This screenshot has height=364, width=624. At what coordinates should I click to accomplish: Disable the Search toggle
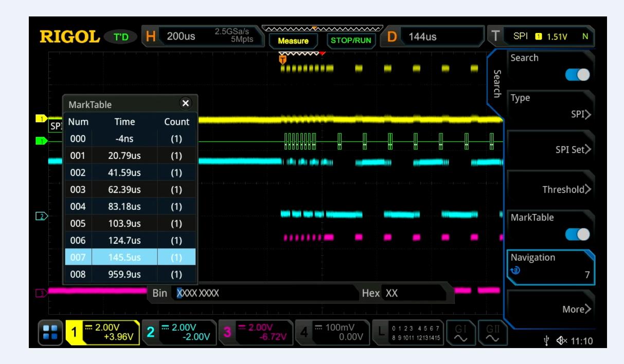click(x=578, y=75)
